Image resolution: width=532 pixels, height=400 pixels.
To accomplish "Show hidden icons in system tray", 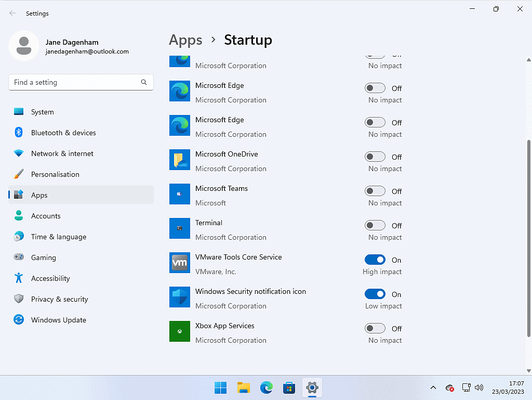I will [x=433, y=388].
